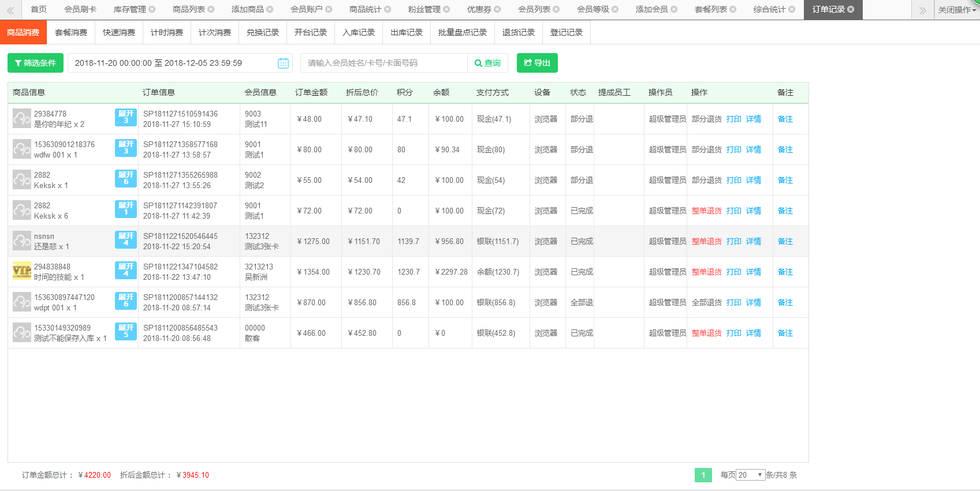Open the 退货记录 sub-tab
This screenshot has width=980, height=491.
coord(519,32)
